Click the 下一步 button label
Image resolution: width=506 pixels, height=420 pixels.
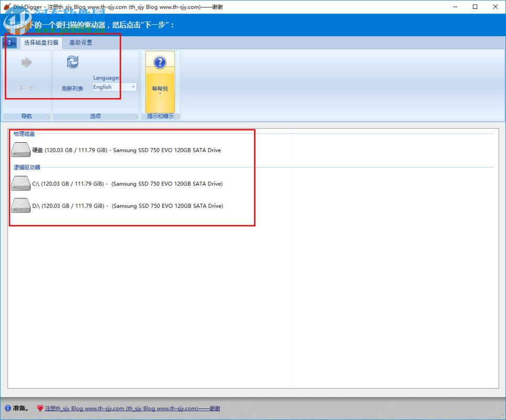coord(26,88)
